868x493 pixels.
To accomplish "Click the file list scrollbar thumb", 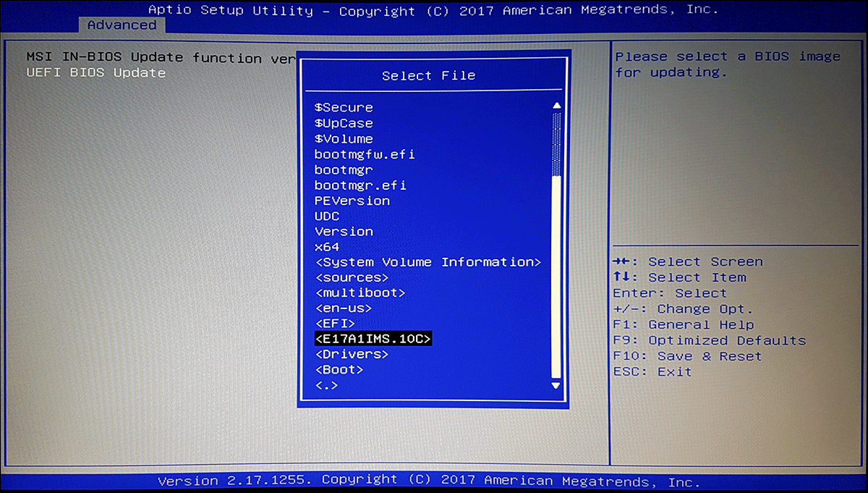I will coord(556,277).
